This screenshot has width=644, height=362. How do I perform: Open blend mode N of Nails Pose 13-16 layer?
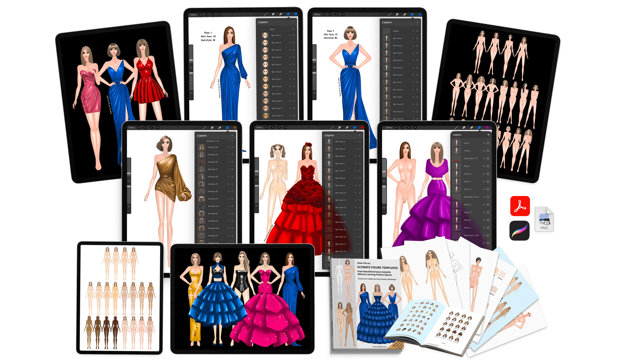pos(484,197)
